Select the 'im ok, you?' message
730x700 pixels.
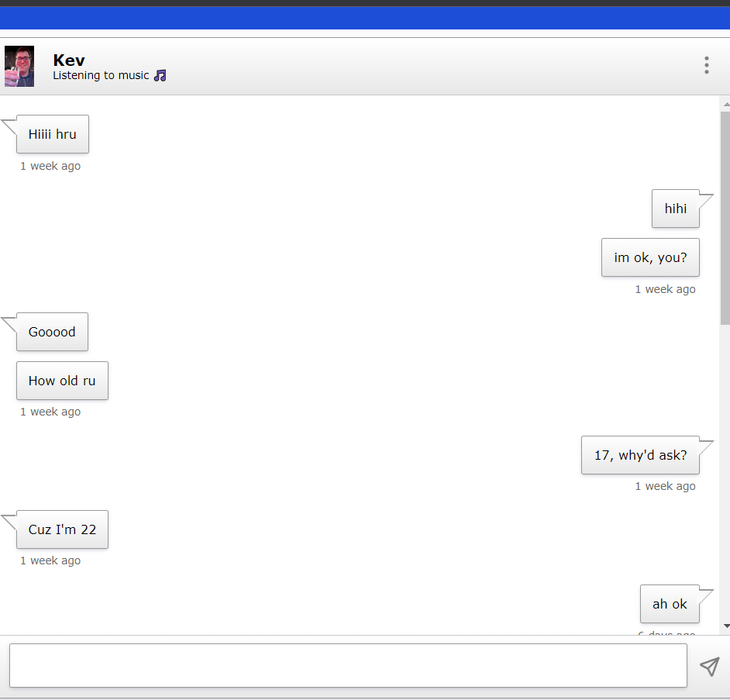[650, 257]
